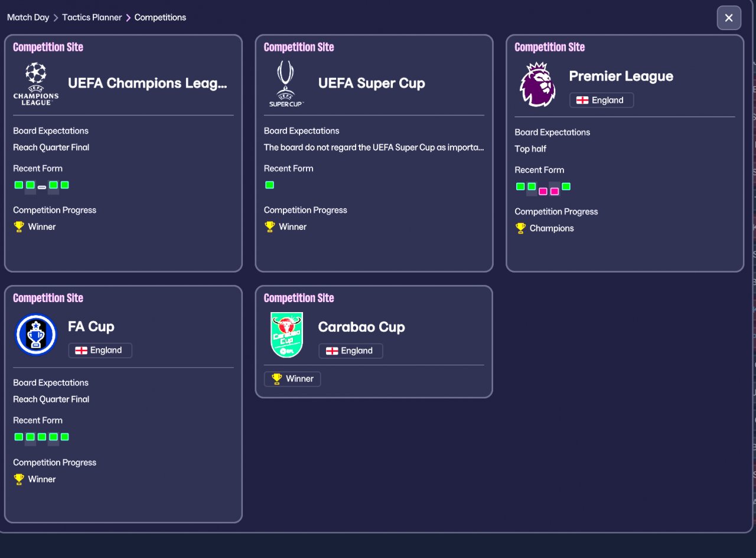The image size is (756, 558).
Task: Click Winner text in the FA Cup card
Action: (42, 479)
